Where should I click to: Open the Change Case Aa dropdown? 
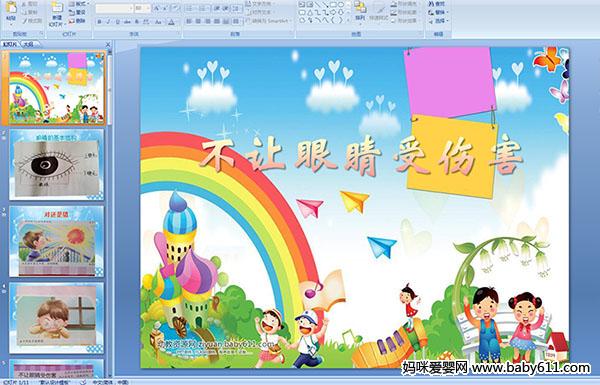coord(158,22)
